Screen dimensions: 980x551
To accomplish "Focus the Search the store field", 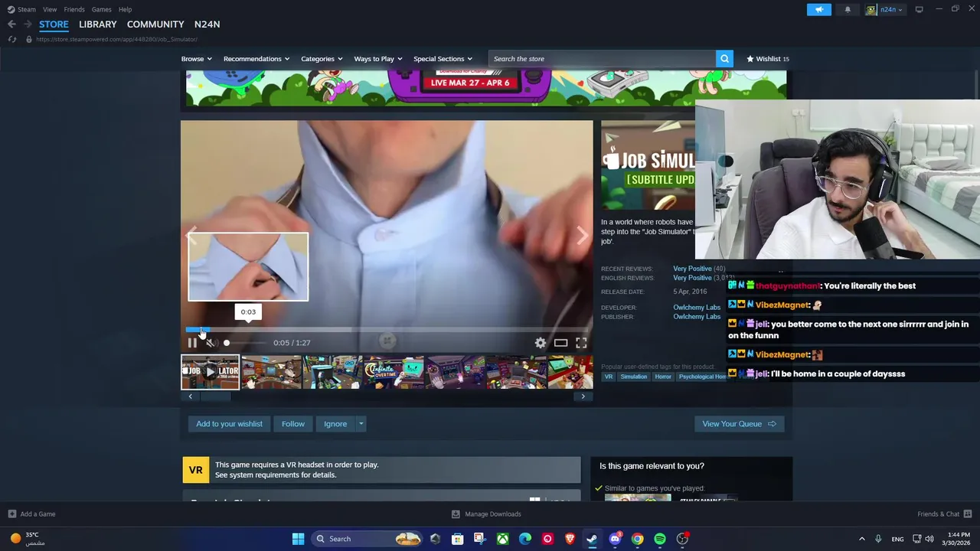I will click(602, 59).
